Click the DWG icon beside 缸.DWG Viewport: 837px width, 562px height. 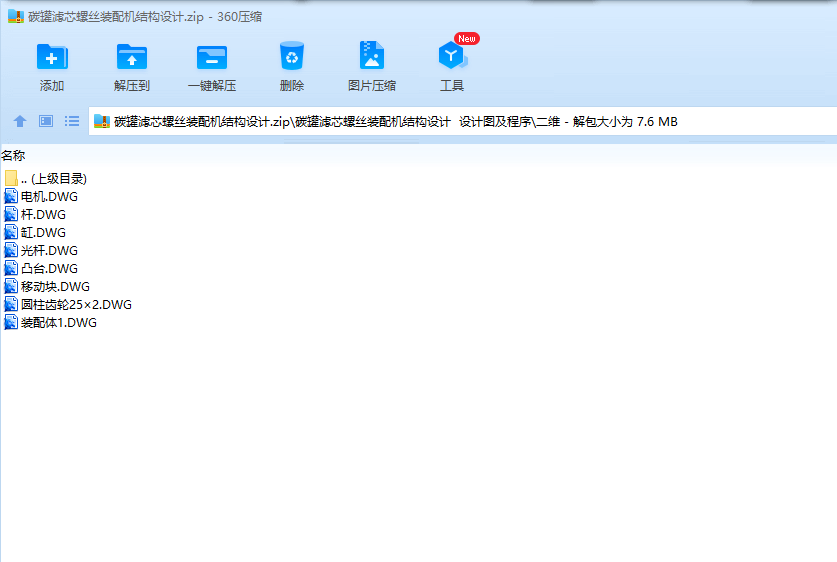tap(11, 233)
